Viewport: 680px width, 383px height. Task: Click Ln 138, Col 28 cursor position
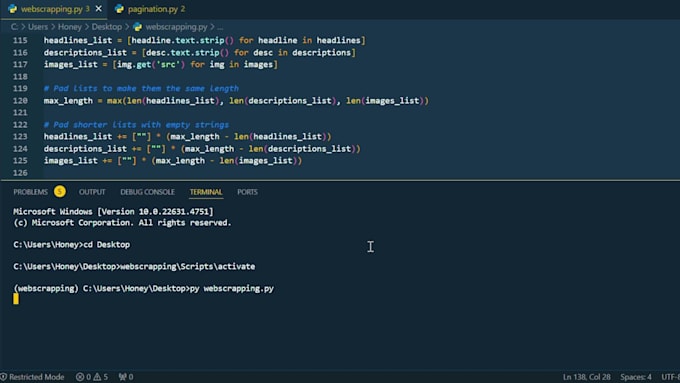pos(586,377)
